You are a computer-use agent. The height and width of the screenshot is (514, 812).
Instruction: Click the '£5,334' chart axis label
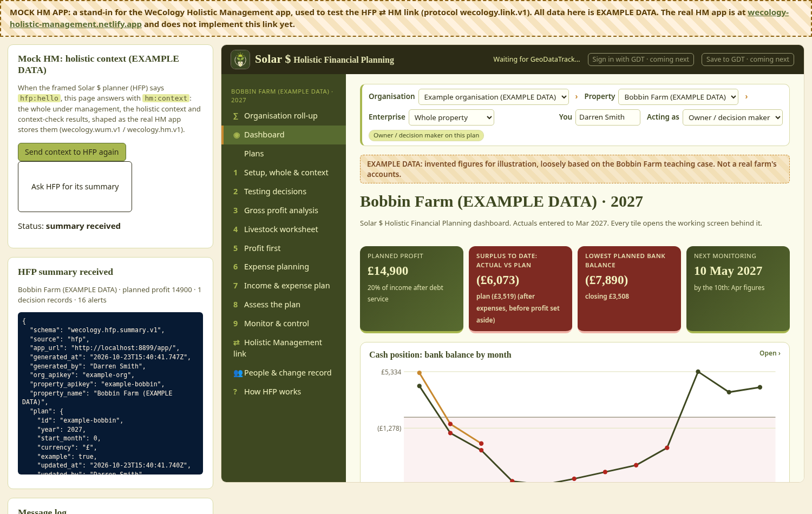(x=391, y=372)
